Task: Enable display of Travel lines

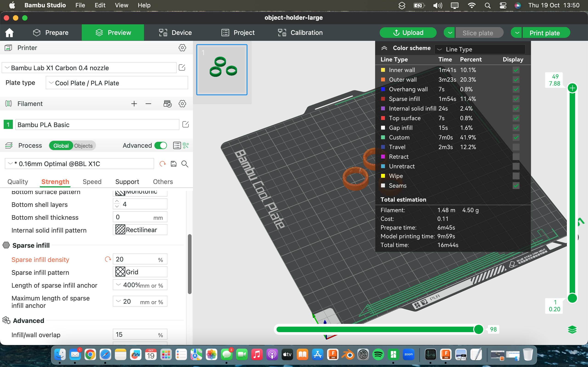Action: [516, 147]
